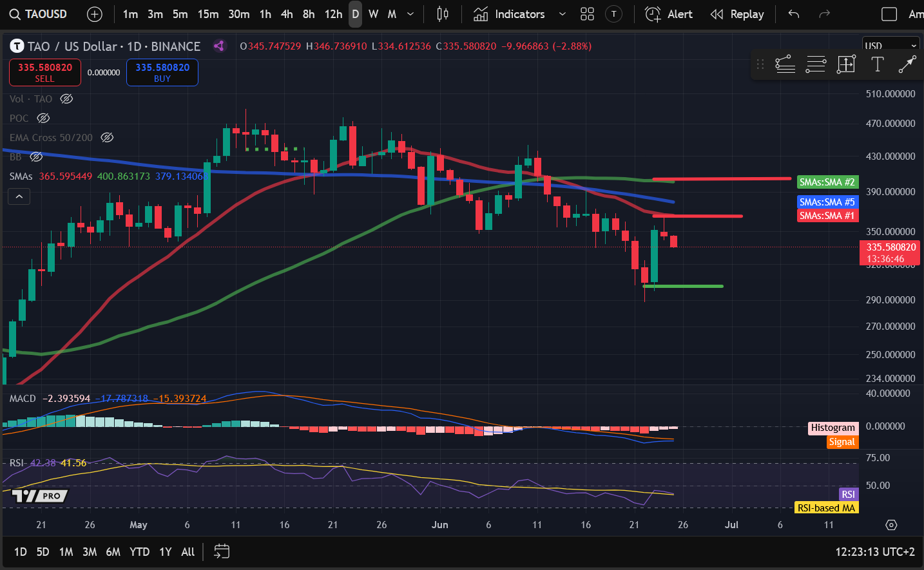Select the horizontal lines tool in floating toolbar
The image size is (924, 570).
pos(816,64)
